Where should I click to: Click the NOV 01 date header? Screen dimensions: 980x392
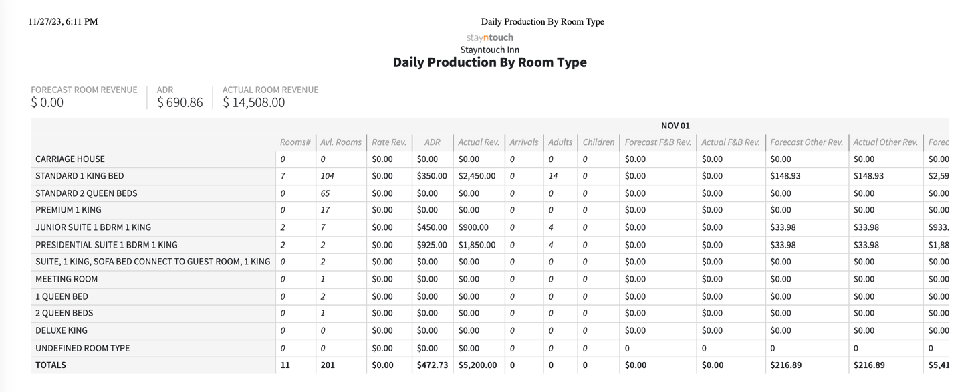[x=675, y=126]
